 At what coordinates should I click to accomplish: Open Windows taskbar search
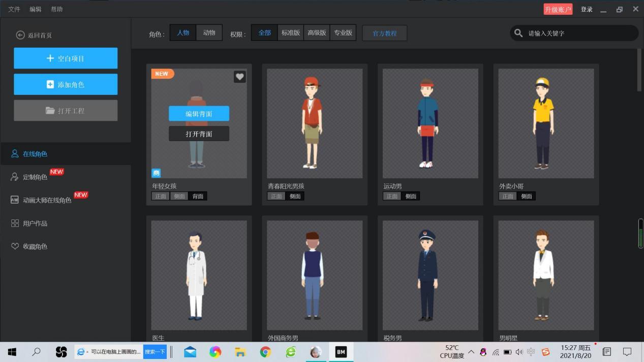37,352
